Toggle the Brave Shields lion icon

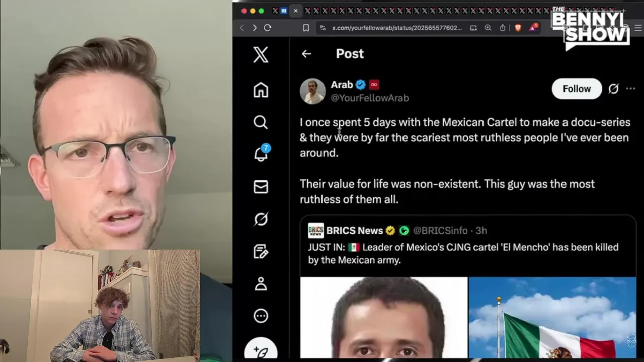518,28
